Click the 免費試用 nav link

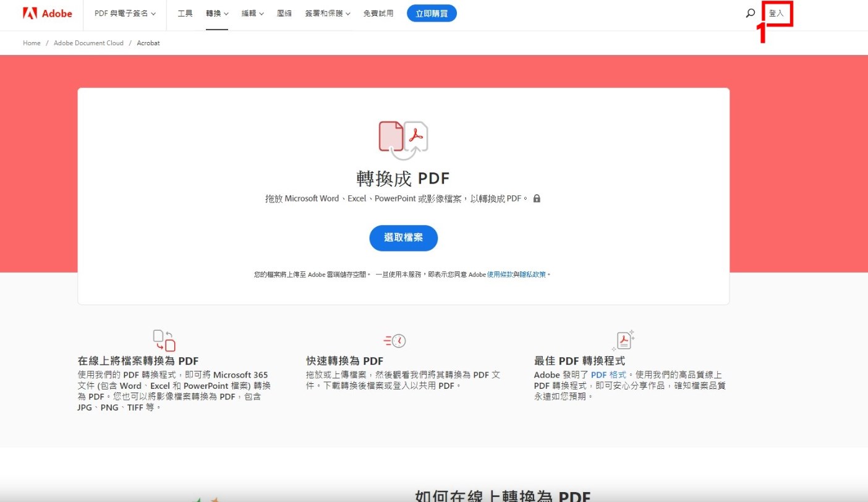tap(378, 13)
